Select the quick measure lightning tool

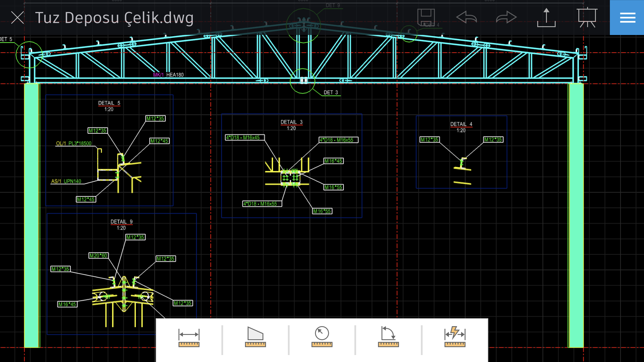point(455,337)
